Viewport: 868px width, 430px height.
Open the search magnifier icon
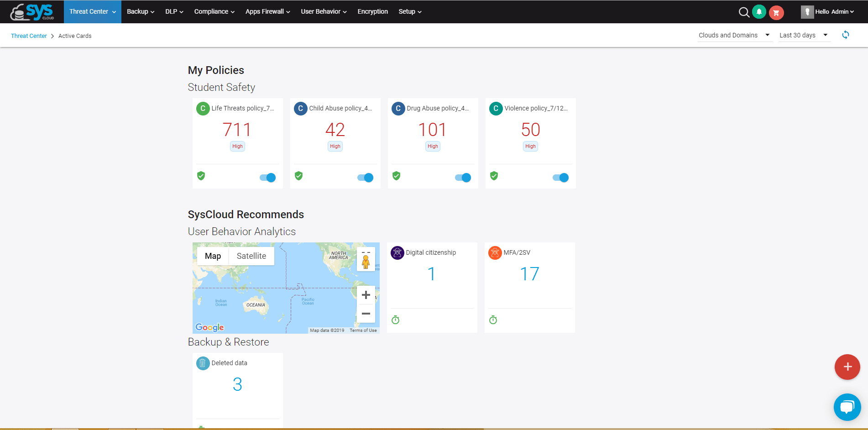[x=744, y=12]
